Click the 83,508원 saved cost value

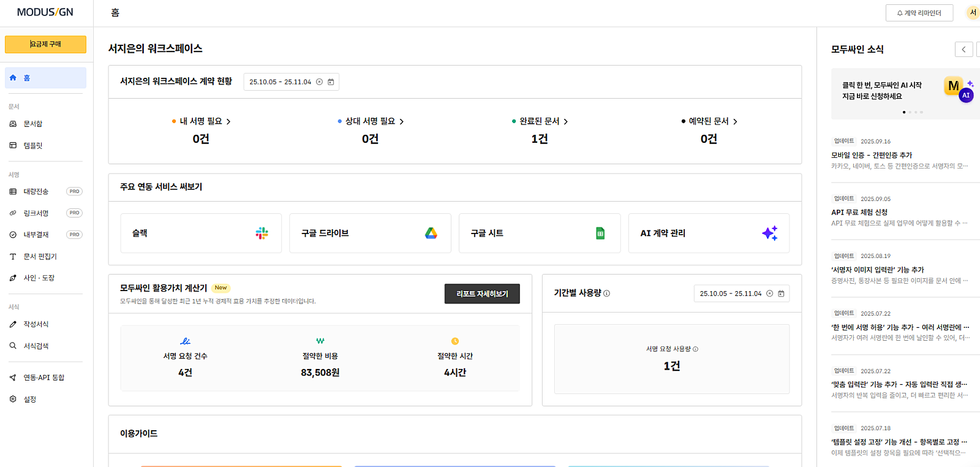click(x=320, y=373)
